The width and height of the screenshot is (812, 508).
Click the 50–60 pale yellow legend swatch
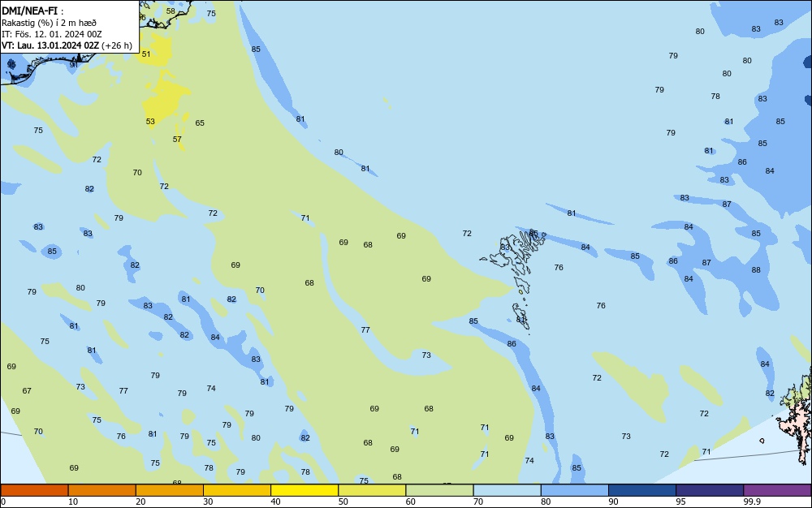click(372, 490)
